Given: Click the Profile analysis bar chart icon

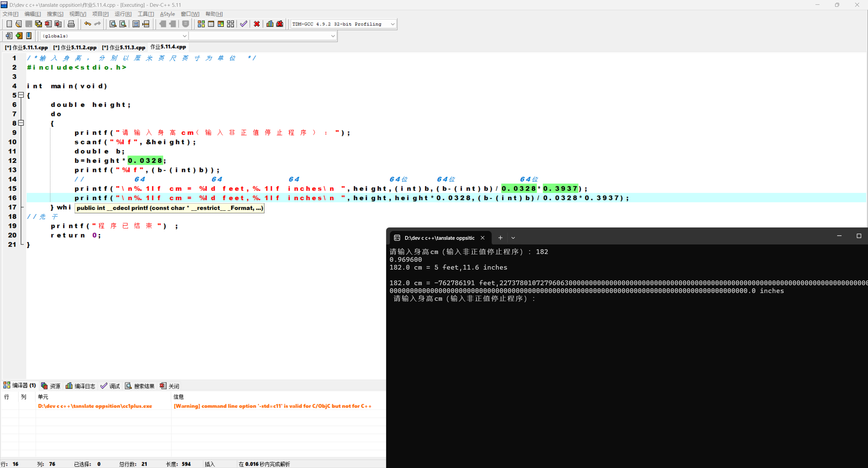Looking at the screenshot, I should (270, 24).
